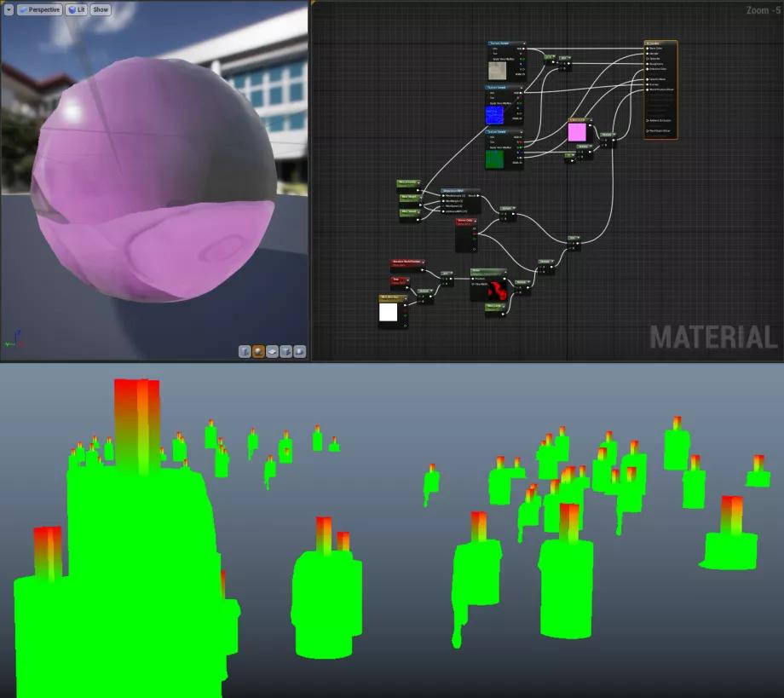Open the Lit view mode dropdown

tap(77, 9)
